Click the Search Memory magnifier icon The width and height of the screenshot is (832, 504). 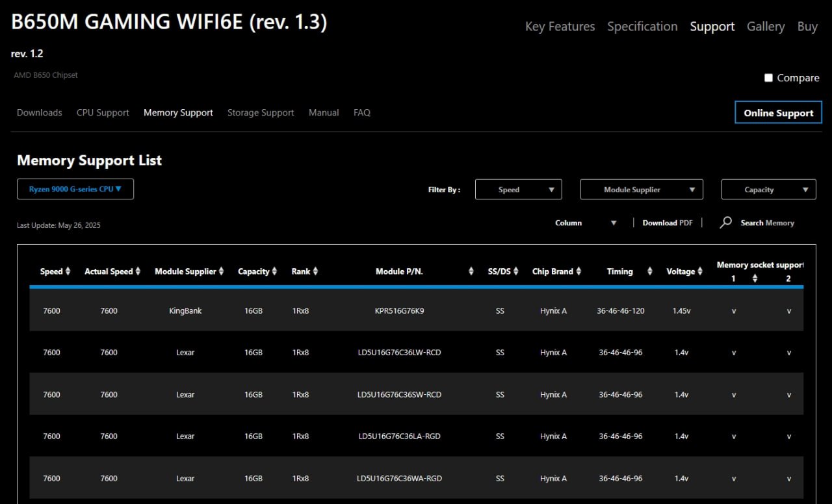pyautogui.click(x=726, y=223)
